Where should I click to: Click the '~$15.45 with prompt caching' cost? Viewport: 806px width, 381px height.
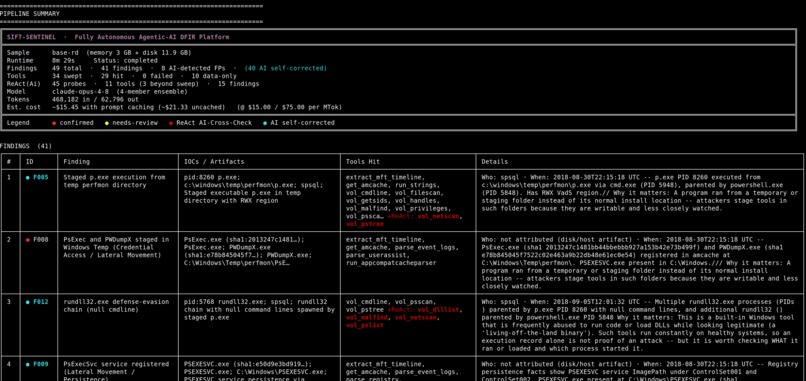click(x=103, y=107)
